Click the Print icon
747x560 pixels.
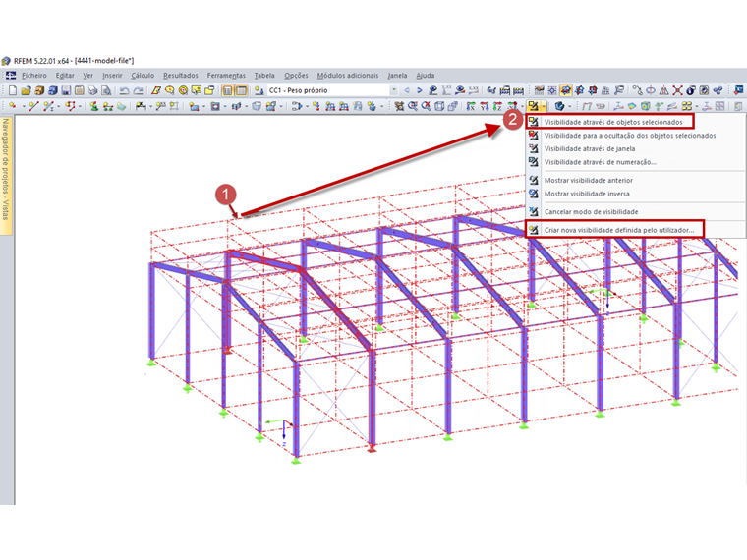(x=93, y=90)
